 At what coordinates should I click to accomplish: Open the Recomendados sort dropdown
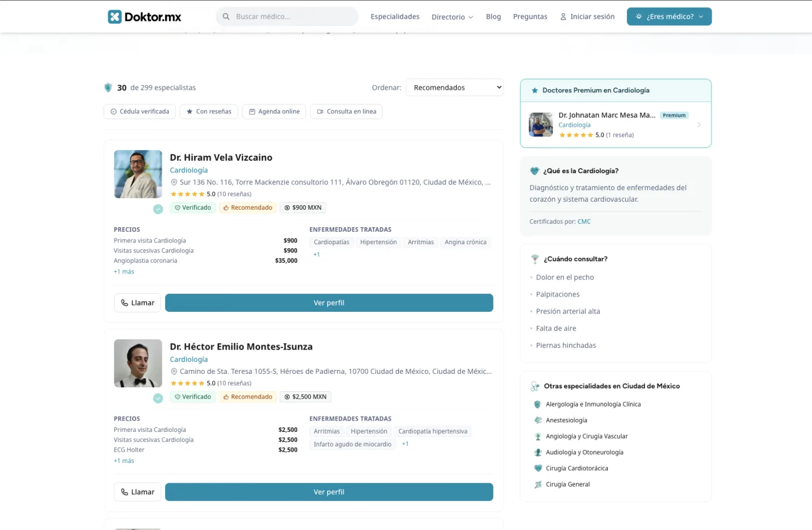pyautogui.click(x=454, y=87)
